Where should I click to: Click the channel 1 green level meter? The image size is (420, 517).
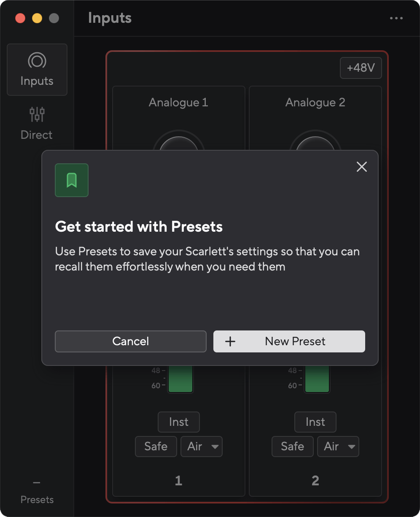click(180, 379)
